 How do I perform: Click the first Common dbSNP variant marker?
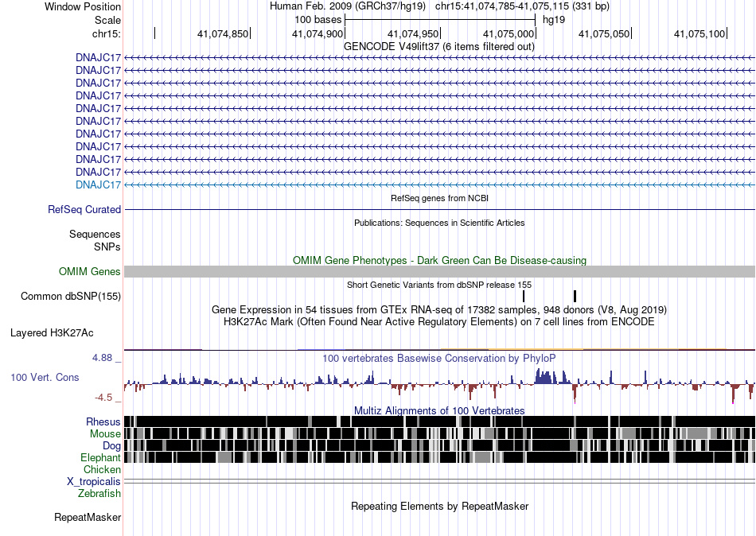[x=524, y=296]
